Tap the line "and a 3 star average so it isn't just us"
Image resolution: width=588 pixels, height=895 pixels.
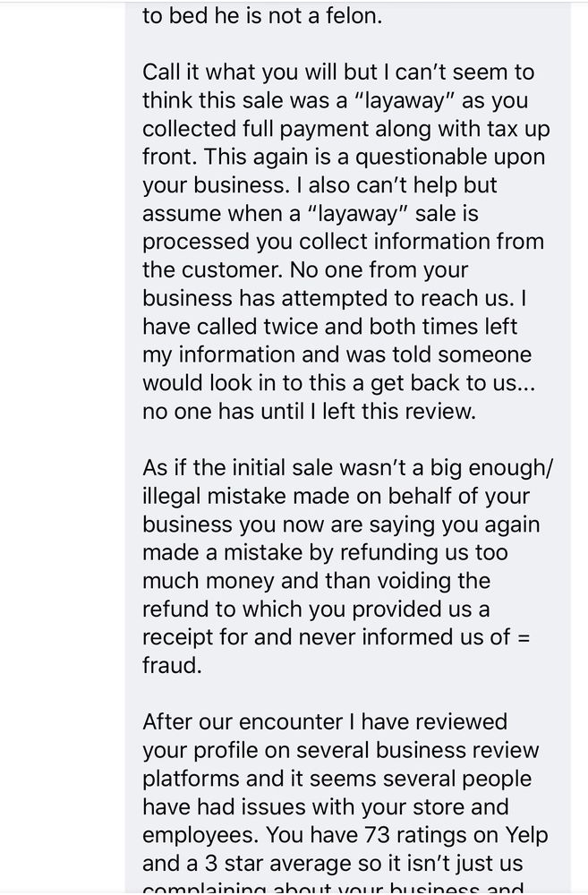[x=345, y=863]
